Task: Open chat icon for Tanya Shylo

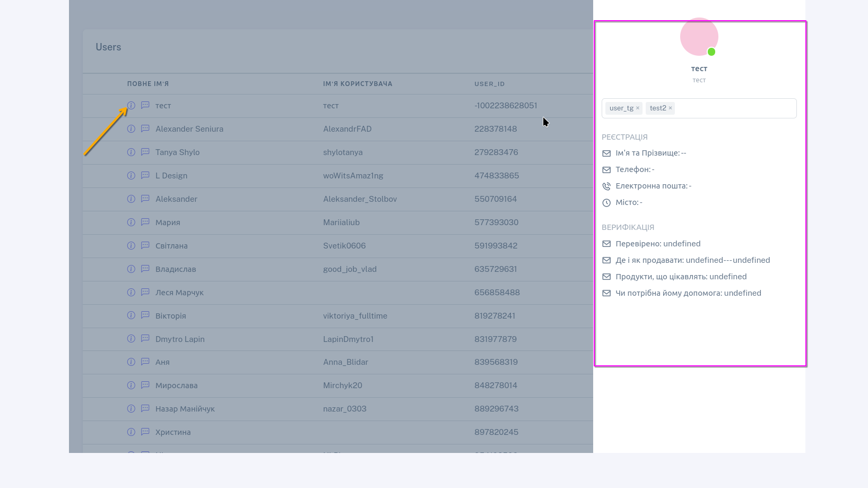Action: click(145, 152)
